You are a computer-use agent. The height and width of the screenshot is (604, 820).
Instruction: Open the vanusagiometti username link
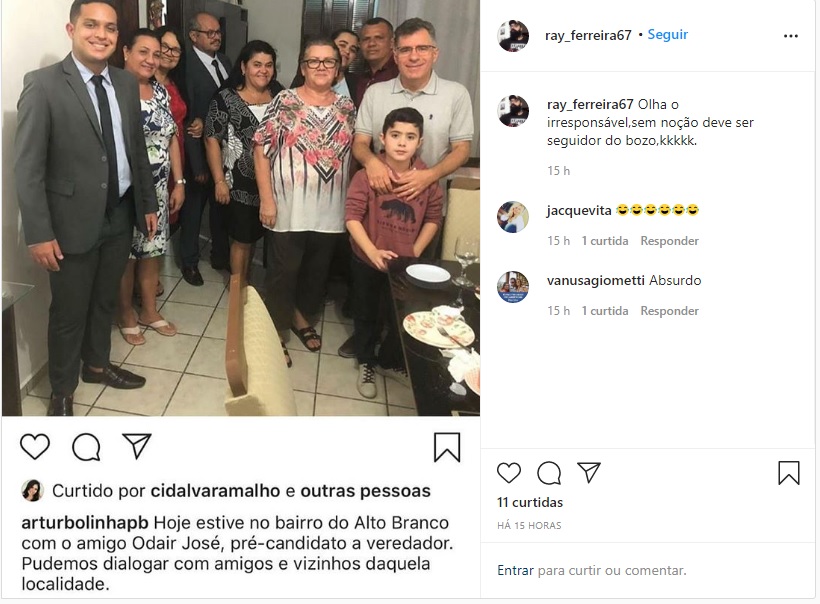tap(595, 281)
